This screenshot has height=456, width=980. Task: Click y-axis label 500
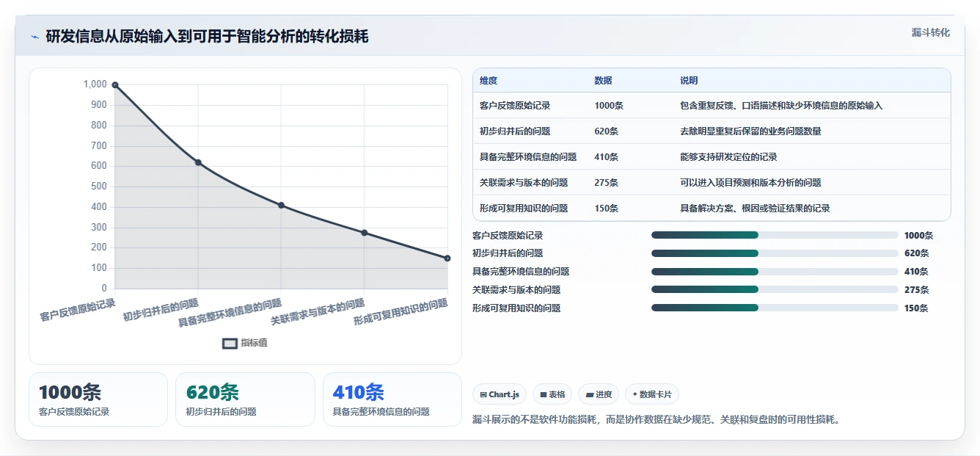coord(98,187)
